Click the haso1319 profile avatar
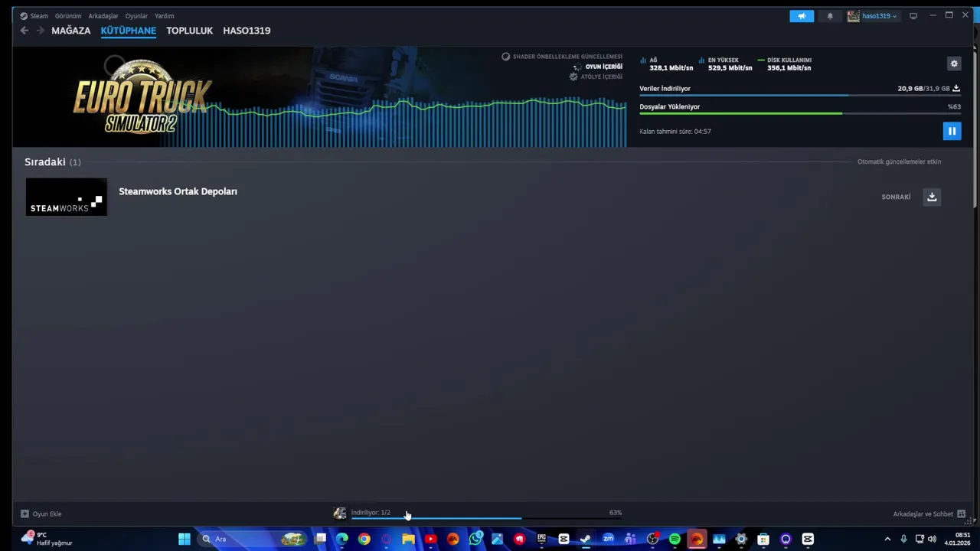Screen dimensions: 980x551 (x=853, y=16)
